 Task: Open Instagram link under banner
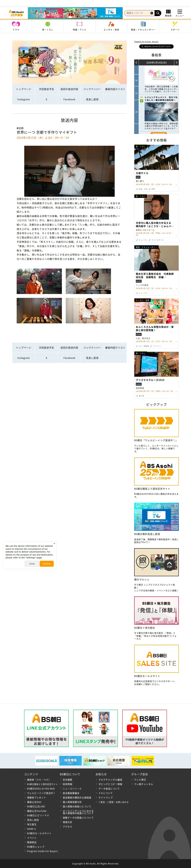tap(24, 99)
